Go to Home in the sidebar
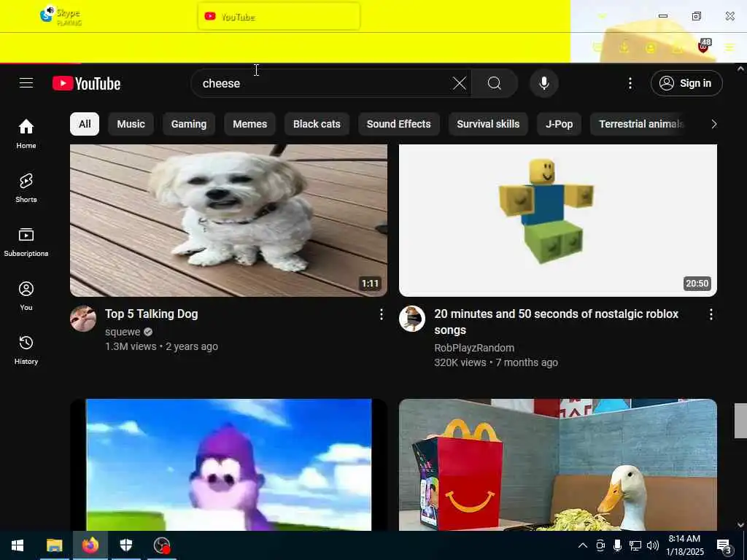747x560 pixels. (x=26, y=134)
